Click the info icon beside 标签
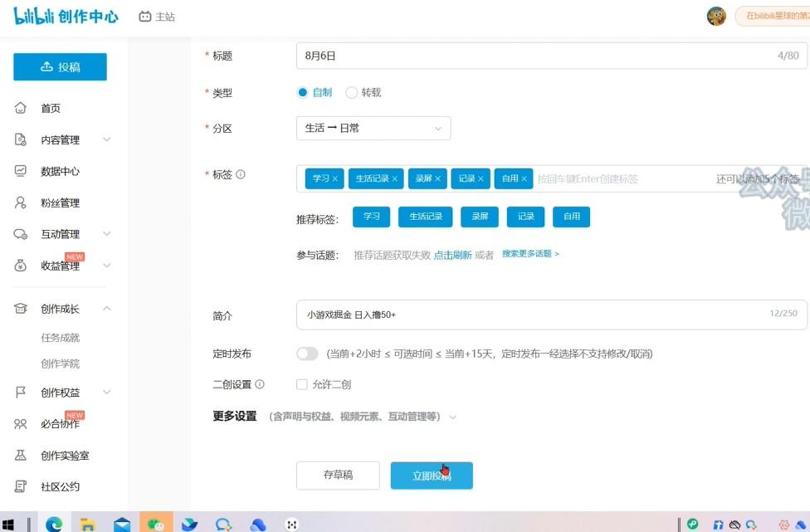This screenshot has height=532, width=810. point(241,175)
